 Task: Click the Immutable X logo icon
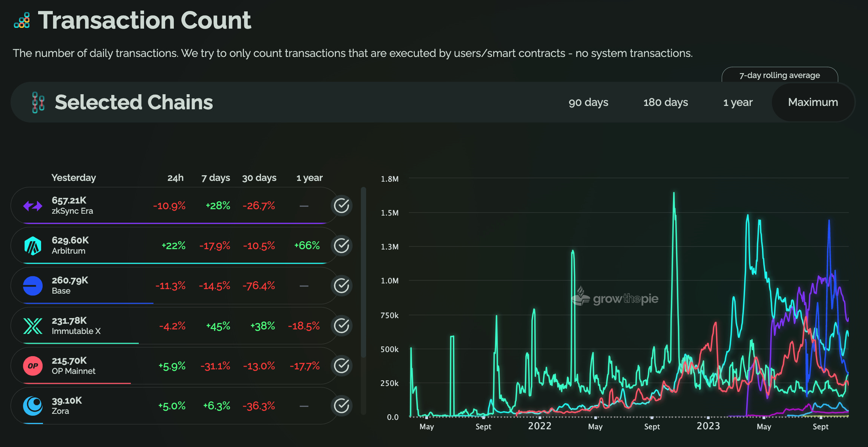pyautogui.click(x=33, y=326)
